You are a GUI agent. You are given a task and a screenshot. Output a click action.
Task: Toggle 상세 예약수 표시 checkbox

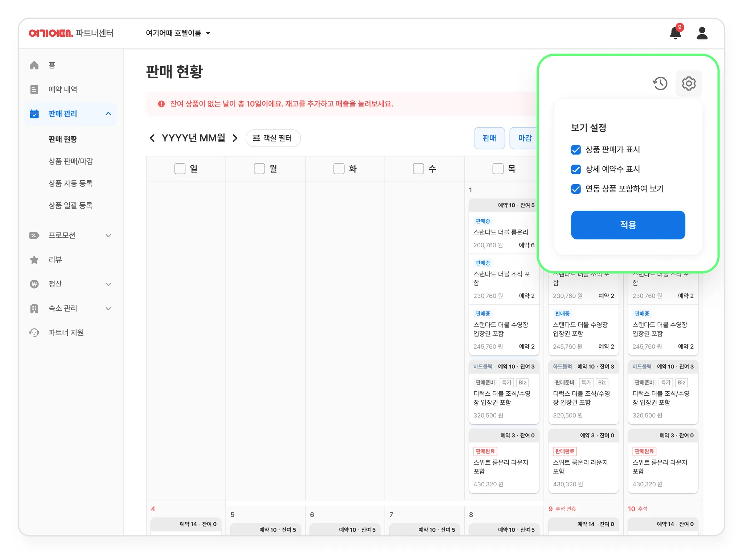point(576,169)
